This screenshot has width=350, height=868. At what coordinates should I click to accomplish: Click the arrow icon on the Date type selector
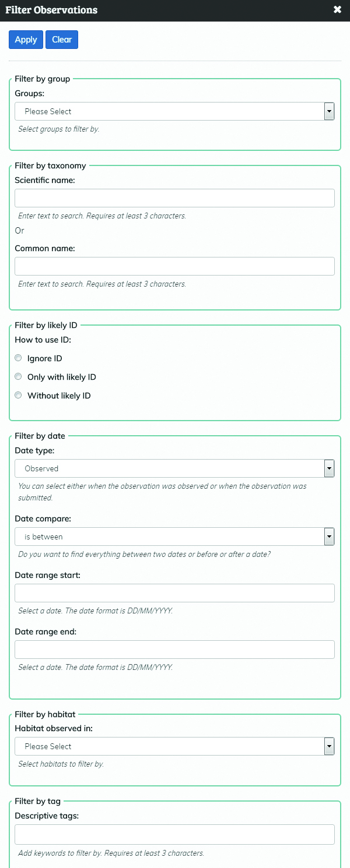coord(329,468)
